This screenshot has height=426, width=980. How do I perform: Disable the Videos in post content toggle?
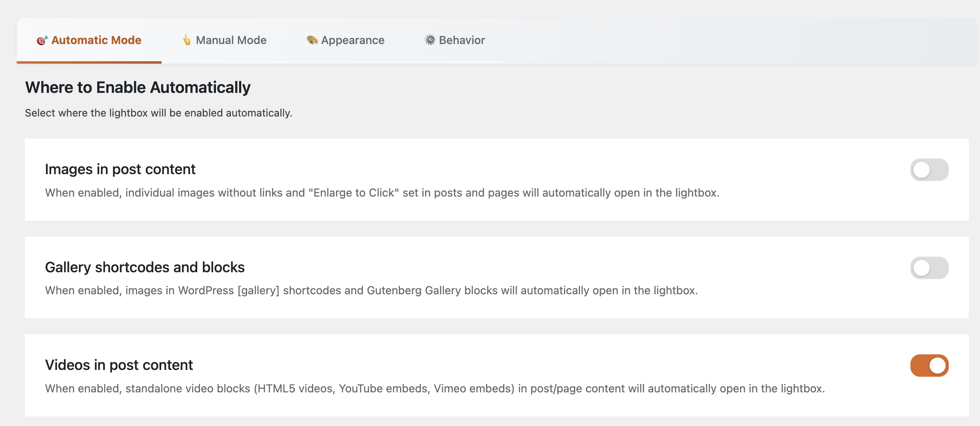click(x=929, y=366)
